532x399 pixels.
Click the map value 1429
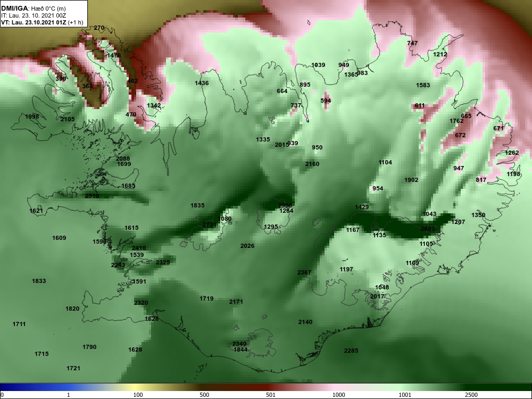[362, 207]
